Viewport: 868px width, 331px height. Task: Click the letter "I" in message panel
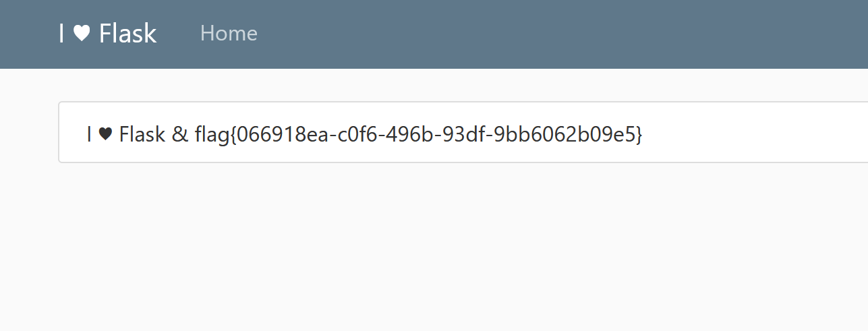click(x=89, y=134)
